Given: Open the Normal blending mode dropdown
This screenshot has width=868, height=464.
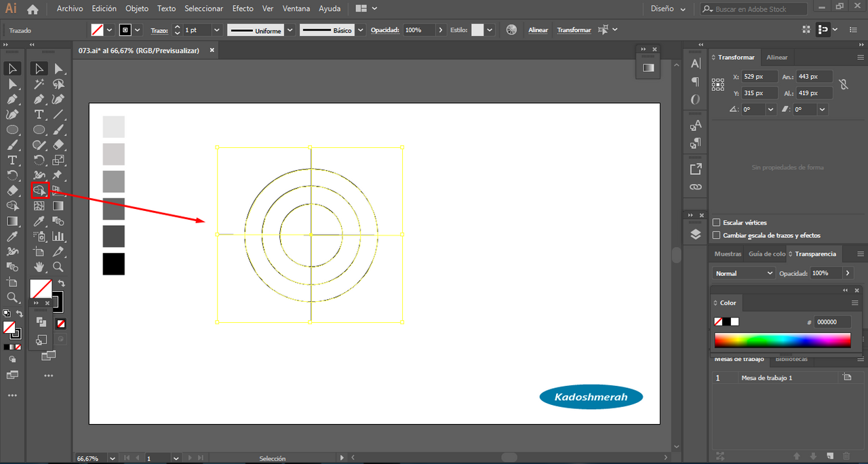Looking at the screenshot, I should 744,273.
